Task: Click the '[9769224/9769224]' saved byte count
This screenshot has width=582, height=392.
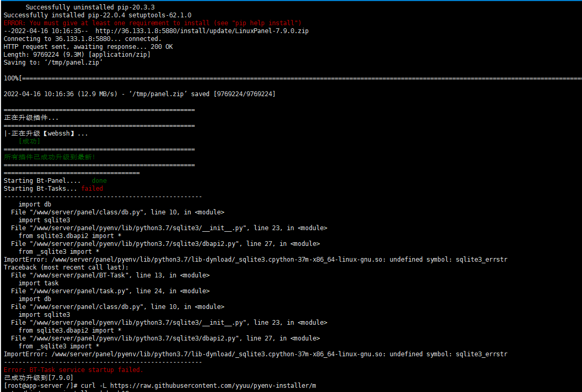Action: click(245, 94)
